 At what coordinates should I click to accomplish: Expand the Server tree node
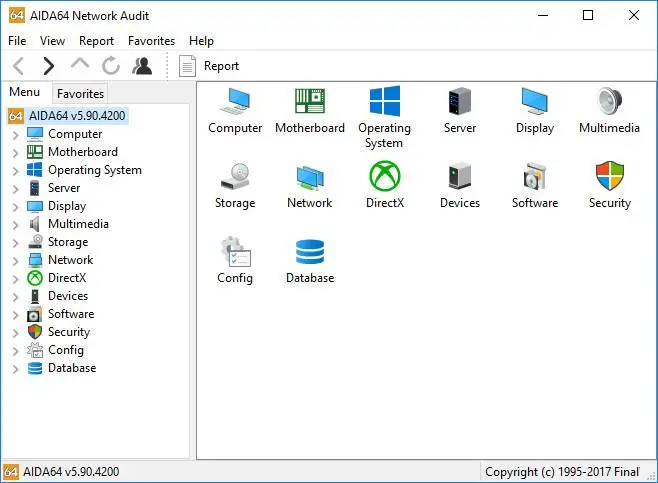click(x=16, y=189)
